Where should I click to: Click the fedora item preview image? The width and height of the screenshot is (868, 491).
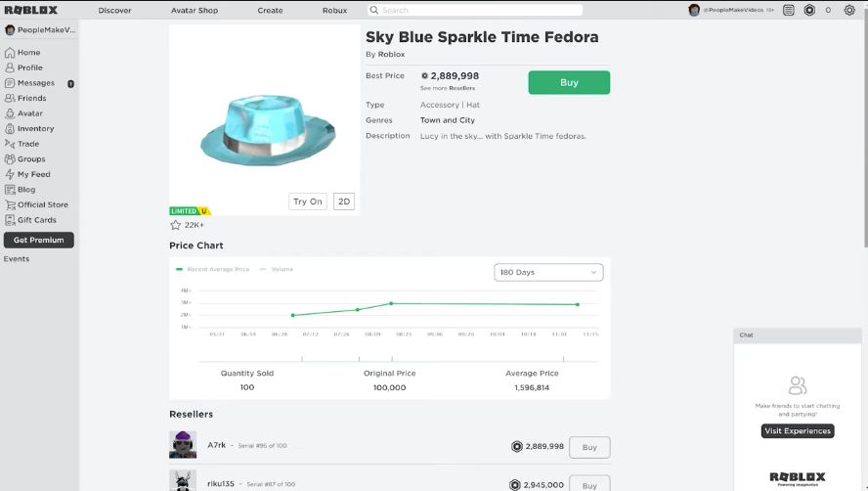point(265,119)
